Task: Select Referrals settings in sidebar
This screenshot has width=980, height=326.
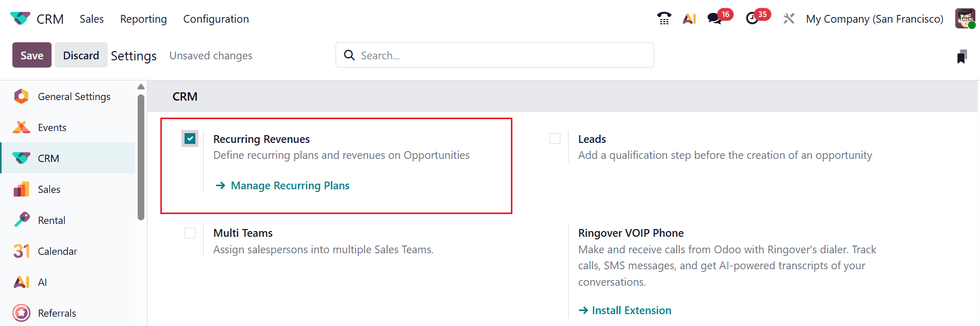Action: click(x=68, y=313)
